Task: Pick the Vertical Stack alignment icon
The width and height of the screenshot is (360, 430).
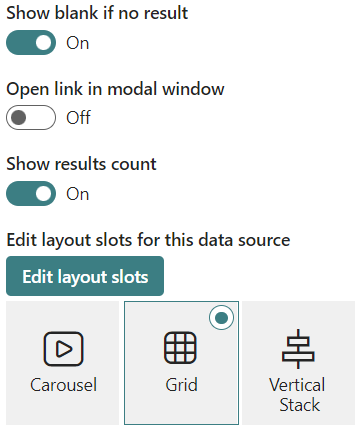Action: click(x=298, y=349)
